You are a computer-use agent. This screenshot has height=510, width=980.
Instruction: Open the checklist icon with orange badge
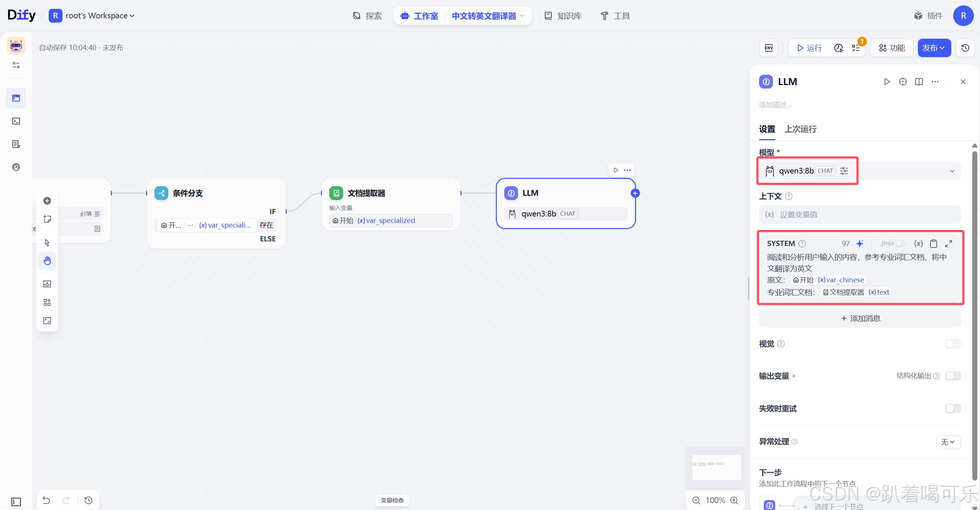(x=856, y=48)
